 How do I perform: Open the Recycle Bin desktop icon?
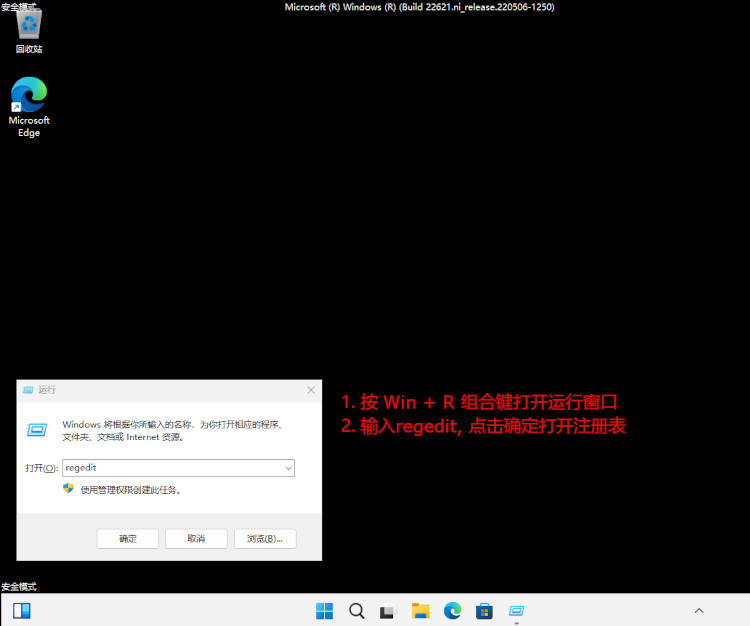29,30
